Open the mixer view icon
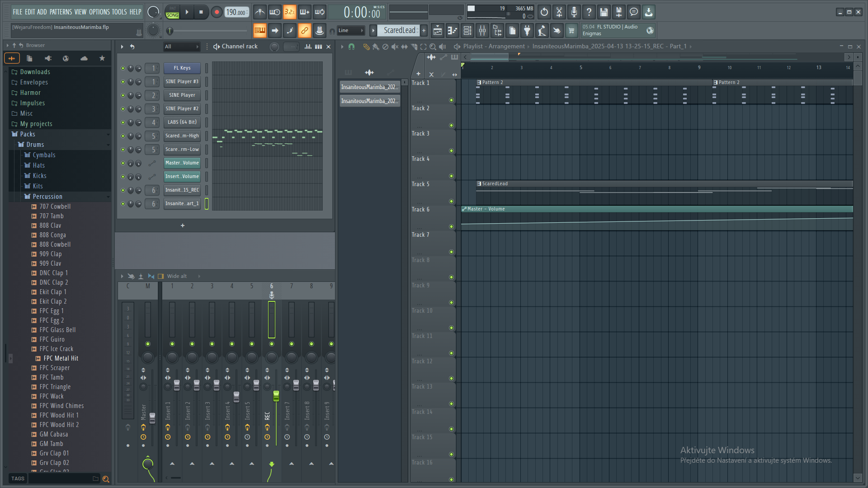Image resolution: width=868 pixels, height=488 pixels. pos(482,31)
